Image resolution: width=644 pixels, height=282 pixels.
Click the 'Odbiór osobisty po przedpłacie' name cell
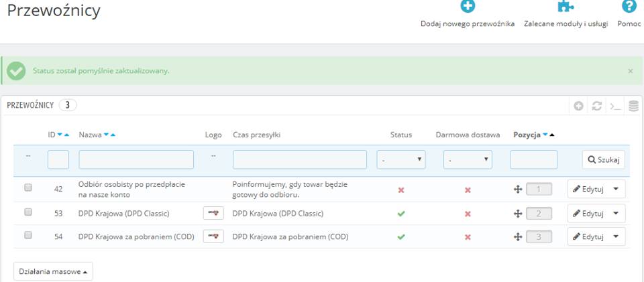(131, 190)
